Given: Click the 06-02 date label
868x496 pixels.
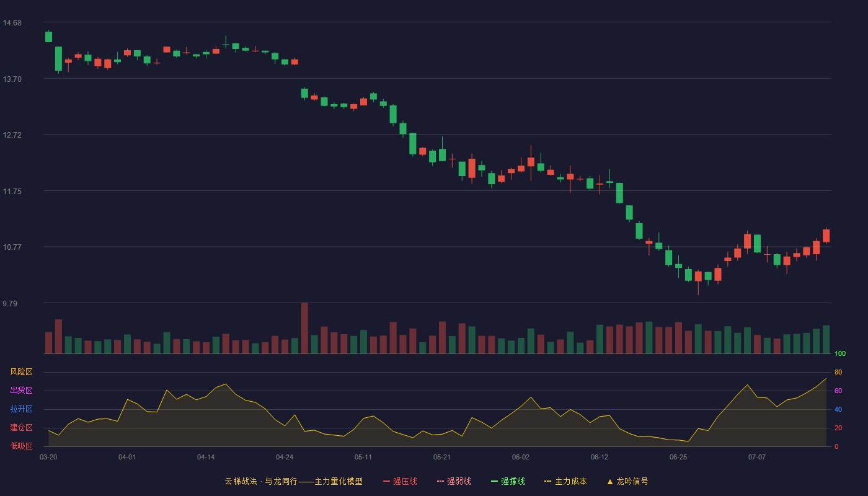Looking at the screenshot, I should pyautogui.click(x=521, y=457).
